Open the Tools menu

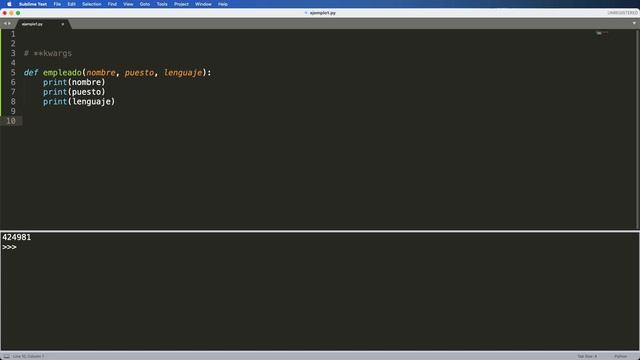tap(162, 4)
